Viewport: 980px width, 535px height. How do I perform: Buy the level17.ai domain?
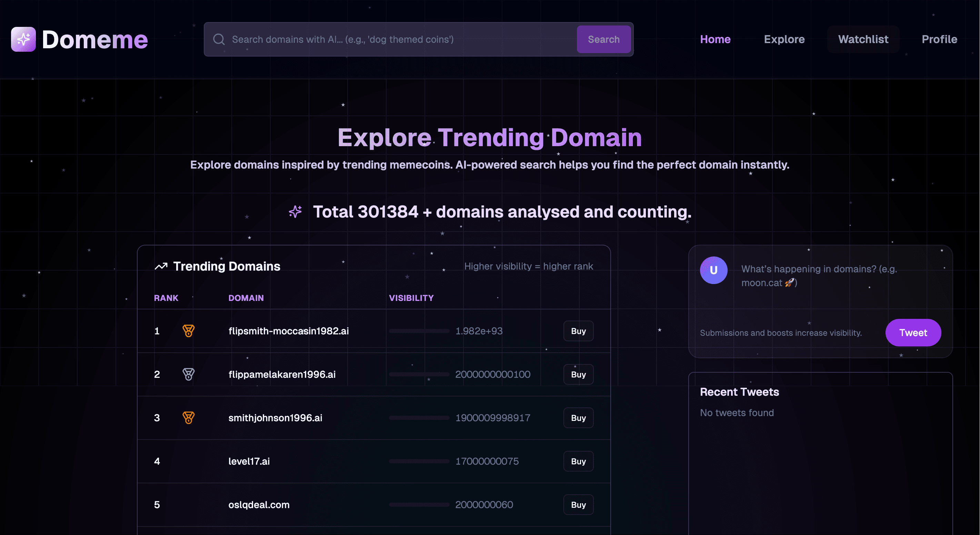(x=578, y=461)
